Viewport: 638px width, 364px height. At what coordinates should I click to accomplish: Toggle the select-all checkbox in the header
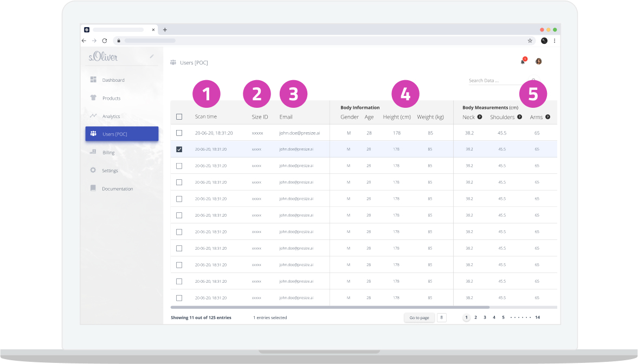(x=179, y=116)
